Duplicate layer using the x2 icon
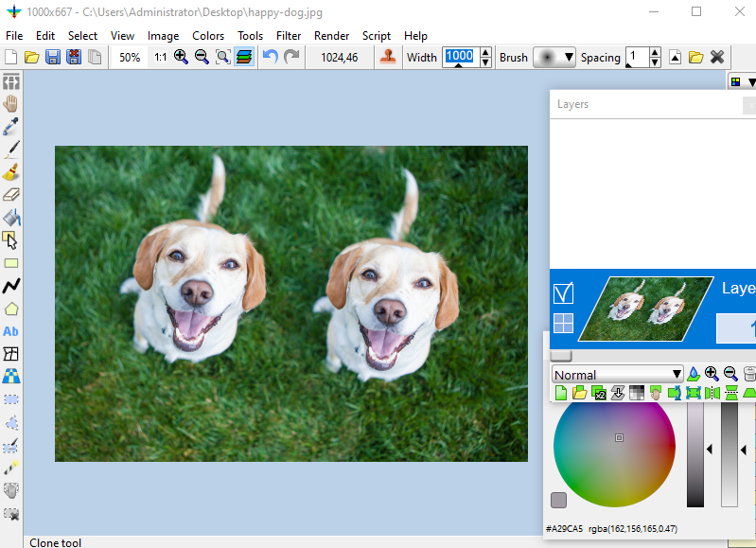This screenshot has width=756, height=548. [598, 393]
